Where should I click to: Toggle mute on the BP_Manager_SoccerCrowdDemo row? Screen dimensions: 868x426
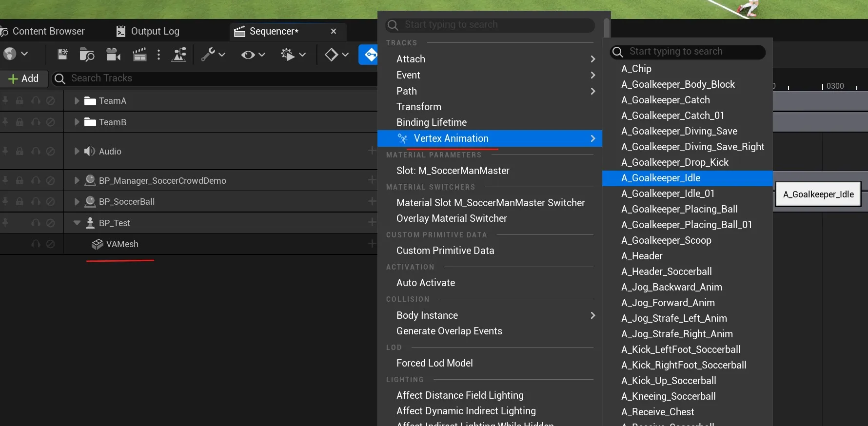[x=50, y=180]
